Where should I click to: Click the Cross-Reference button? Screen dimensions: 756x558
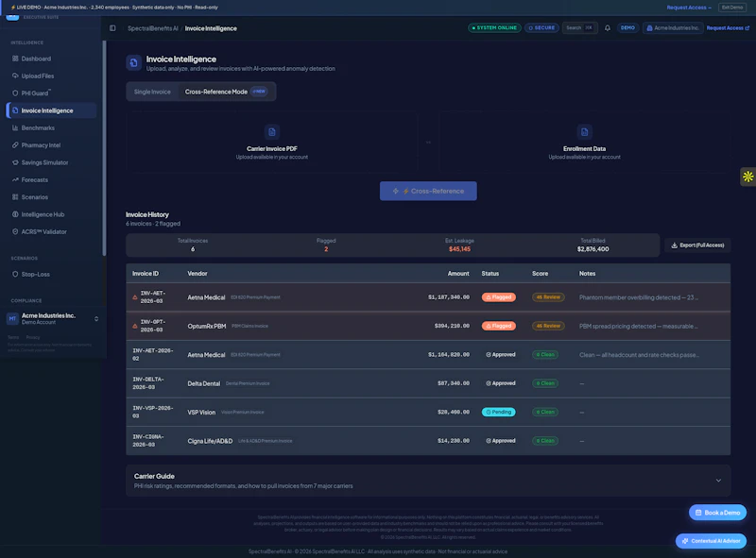428,192
